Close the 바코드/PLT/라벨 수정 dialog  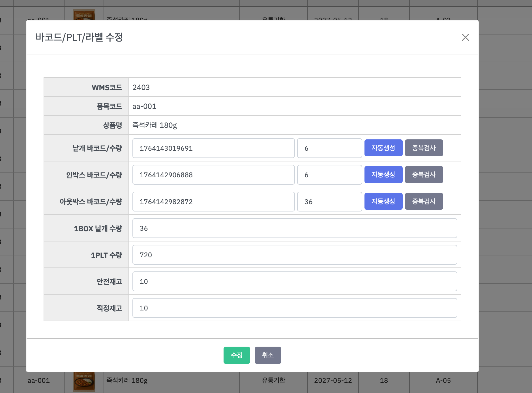465,37
